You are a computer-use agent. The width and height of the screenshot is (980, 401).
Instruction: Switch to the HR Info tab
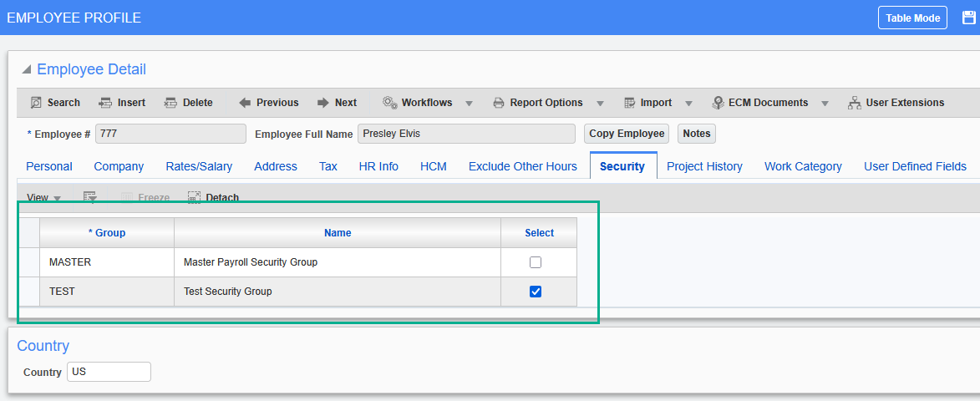tap(378, 166)
